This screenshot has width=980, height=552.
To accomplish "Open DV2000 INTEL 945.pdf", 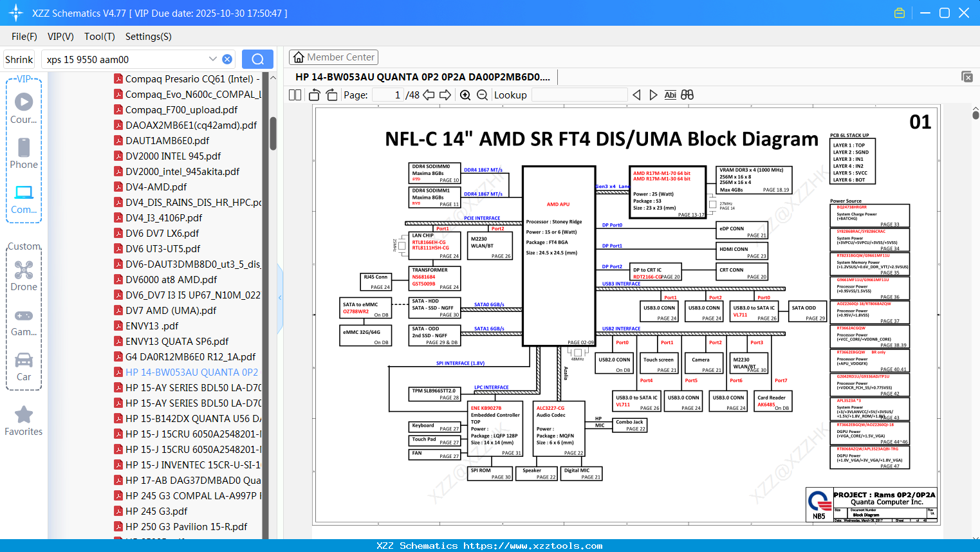I will coord(167,156).
